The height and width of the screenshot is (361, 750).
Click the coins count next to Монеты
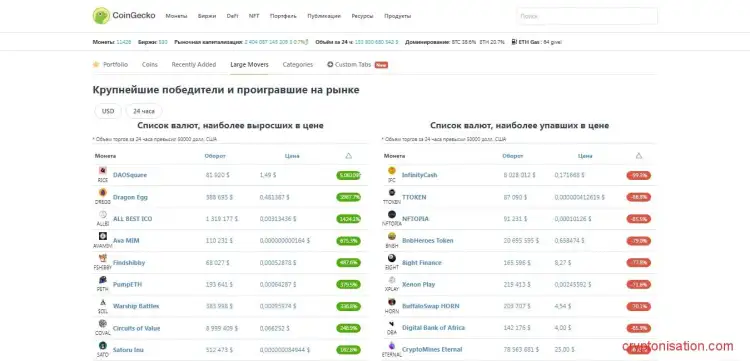pos(124,42)
